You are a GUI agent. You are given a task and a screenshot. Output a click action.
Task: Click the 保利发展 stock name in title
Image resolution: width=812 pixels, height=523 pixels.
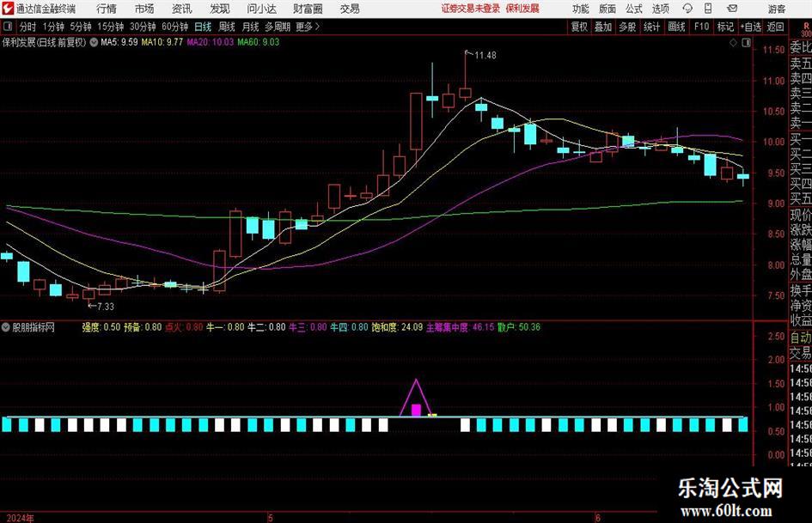coord(522,9)
